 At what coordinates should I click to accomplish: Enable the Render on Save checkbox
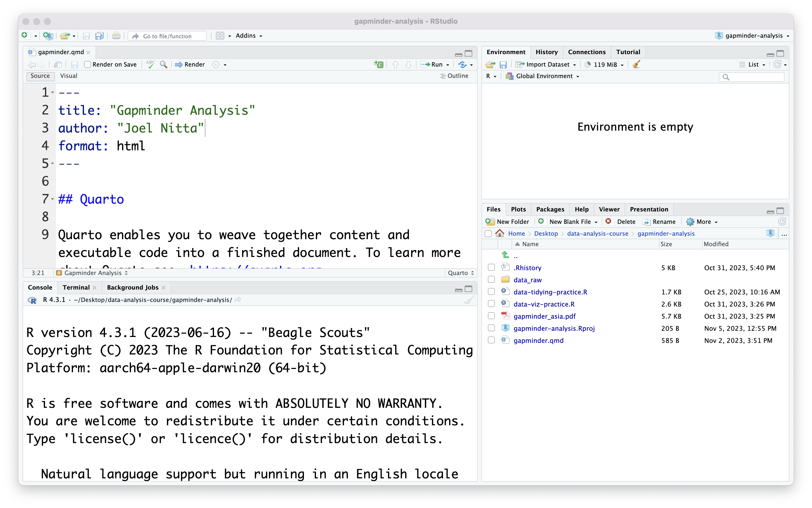(x=88, y=64)
